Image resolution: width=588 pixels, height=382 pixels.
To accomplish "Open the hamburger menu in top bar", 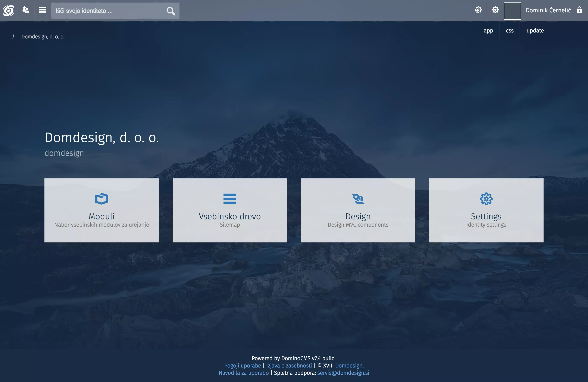I will (43, 10).
